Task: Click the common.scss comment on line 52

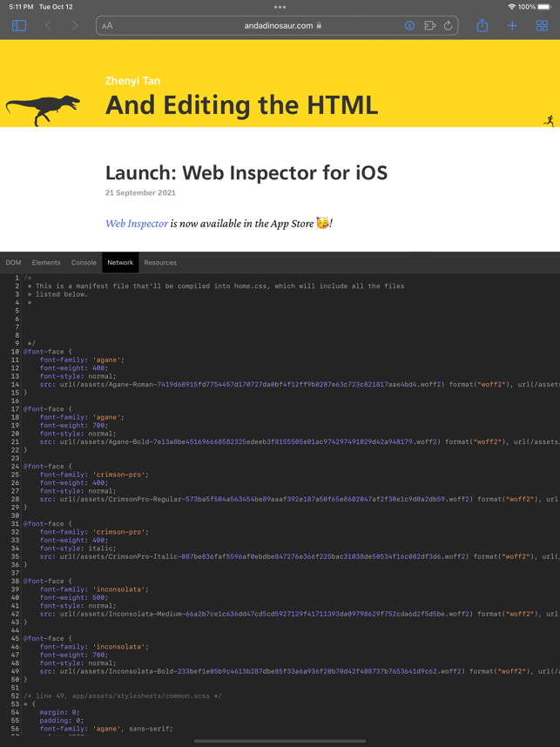Action: click(x=123, y=696)
